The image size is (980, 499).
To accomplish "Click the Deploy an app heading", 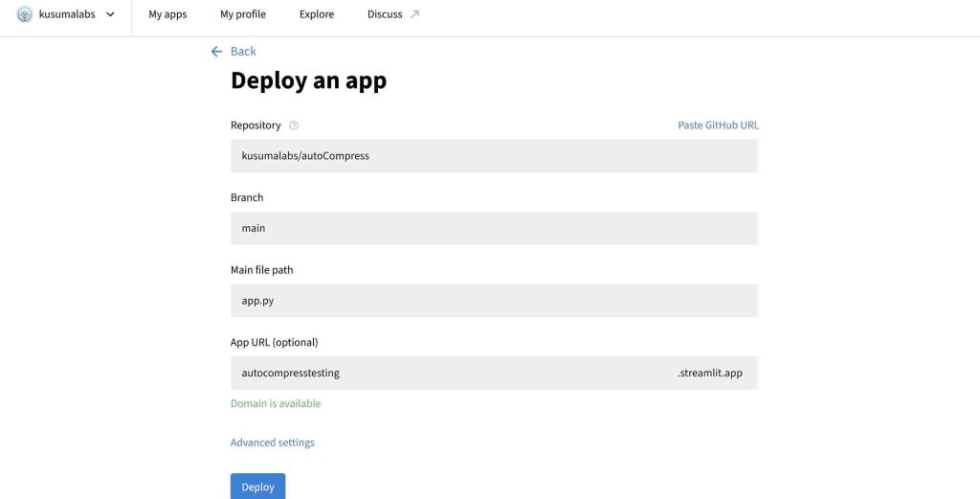I will pos(308,81).
